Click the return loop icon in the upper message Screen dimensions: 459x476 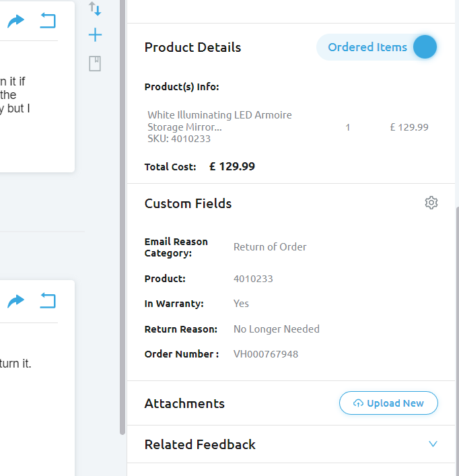47,21
